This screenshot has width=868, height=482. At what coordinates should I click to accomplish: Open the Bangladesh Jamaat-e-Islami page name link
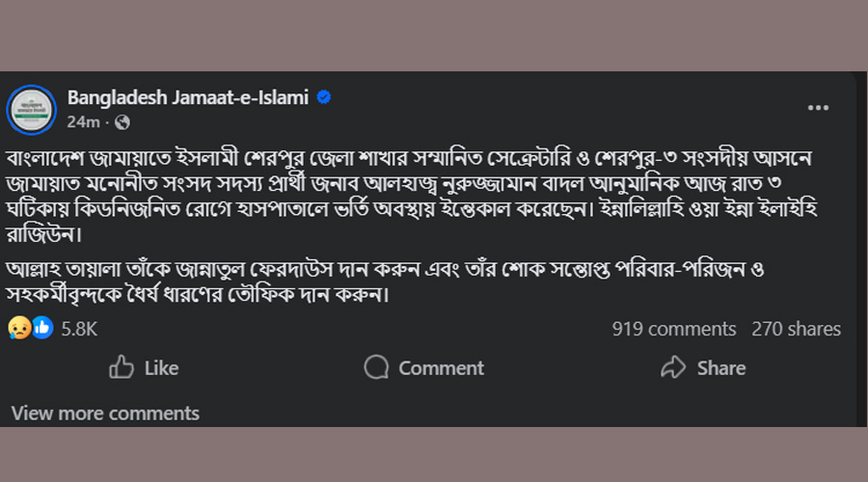point(189,97)
